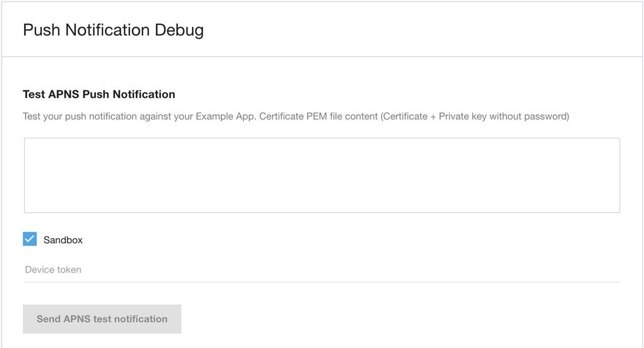Focus the certificate PEM content text area
Viewport: 644px width, 348px height.
(322, 175)
